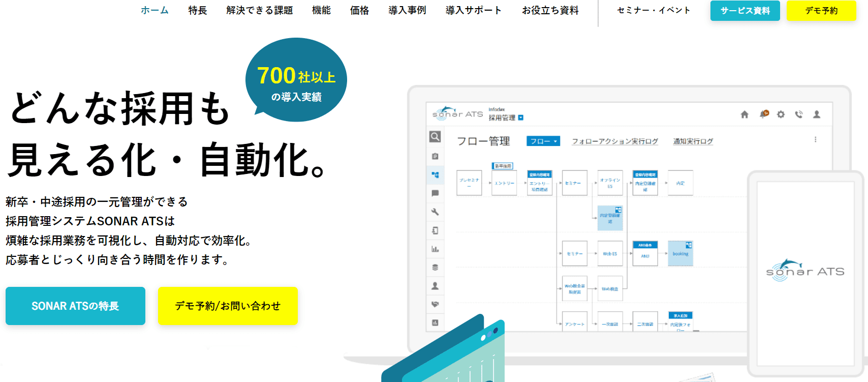Open the settings gear in the app header
The width and height of the screenshot is (868, 382).
click(781, 114)
